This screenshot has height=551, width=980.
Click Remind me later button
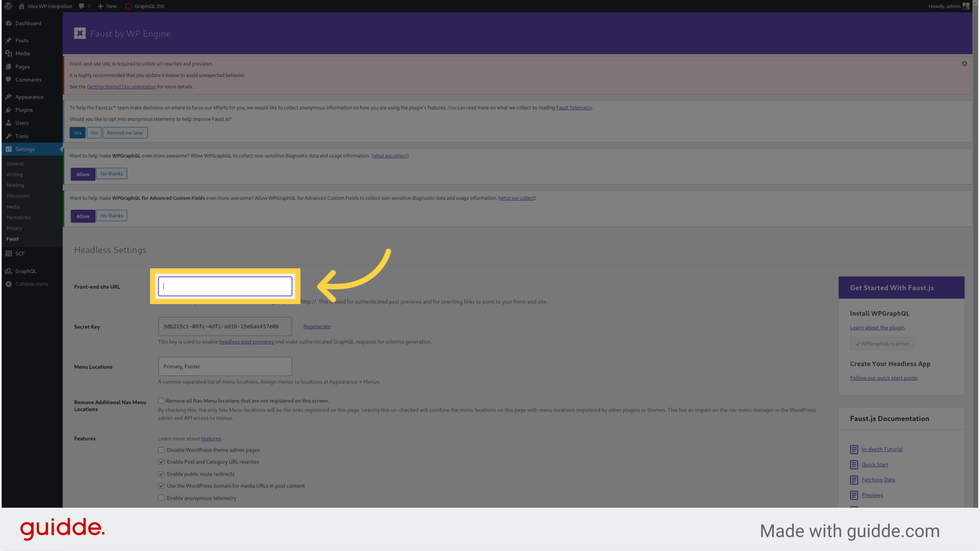125,133
